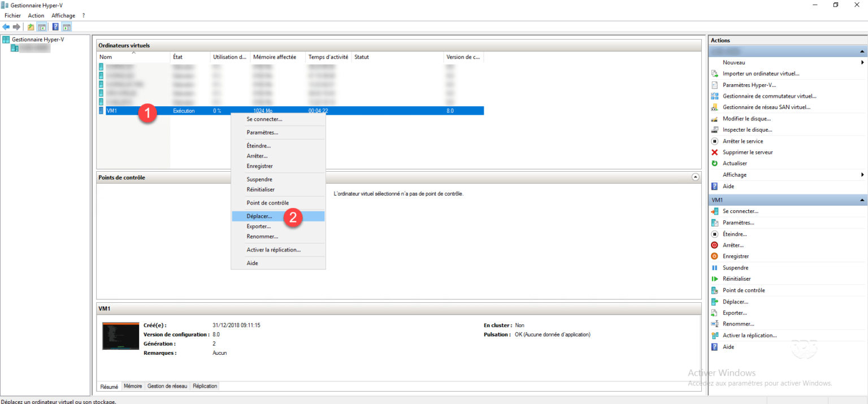Choose Suspendre in context menu
This screenshot has width=868, height=404.
click(x=278, y=179)
